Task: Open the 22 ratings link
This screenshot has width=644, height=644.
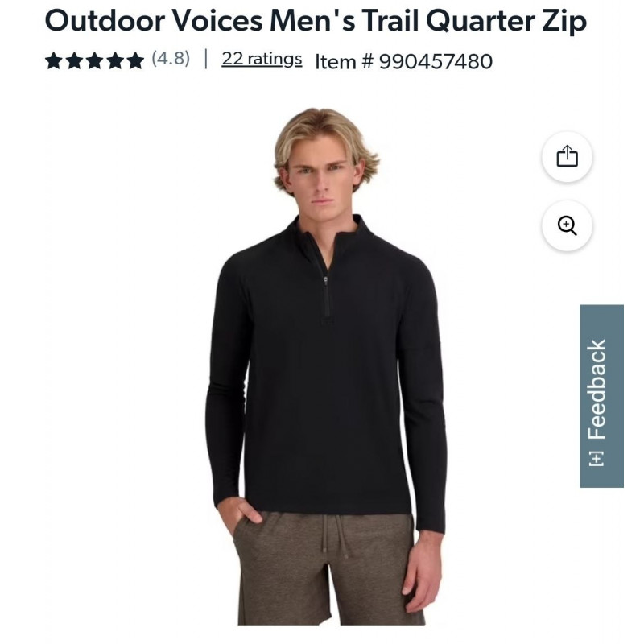Action: pos(262,59)
